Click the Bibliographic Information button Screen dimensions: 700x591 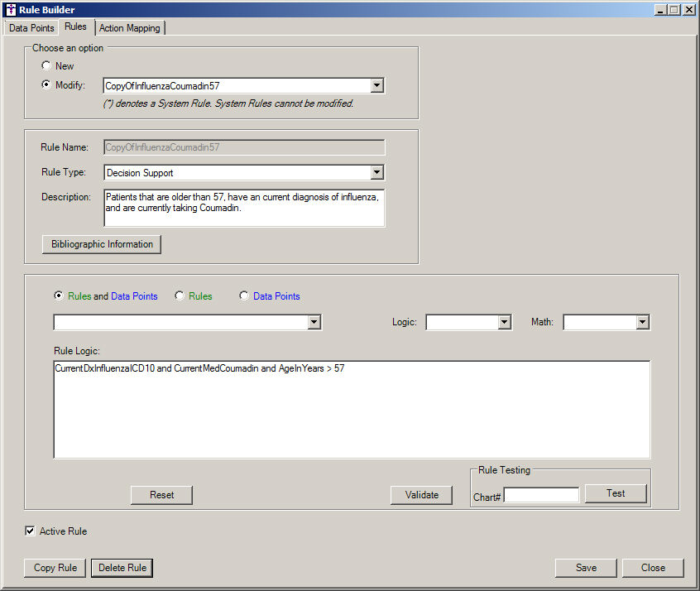(102, 244)
